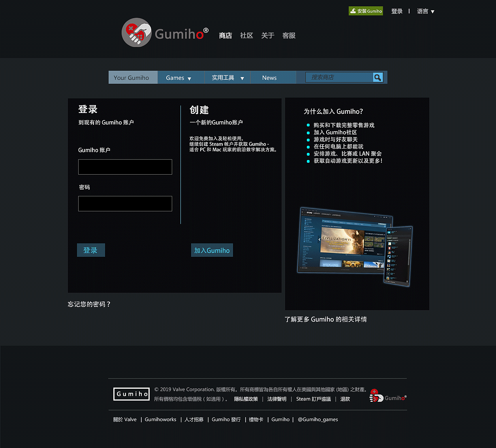Viewport: 496px width, 448px height.
Task: Click the 加入Gumiho join button
Action: (x=212, y=250)
